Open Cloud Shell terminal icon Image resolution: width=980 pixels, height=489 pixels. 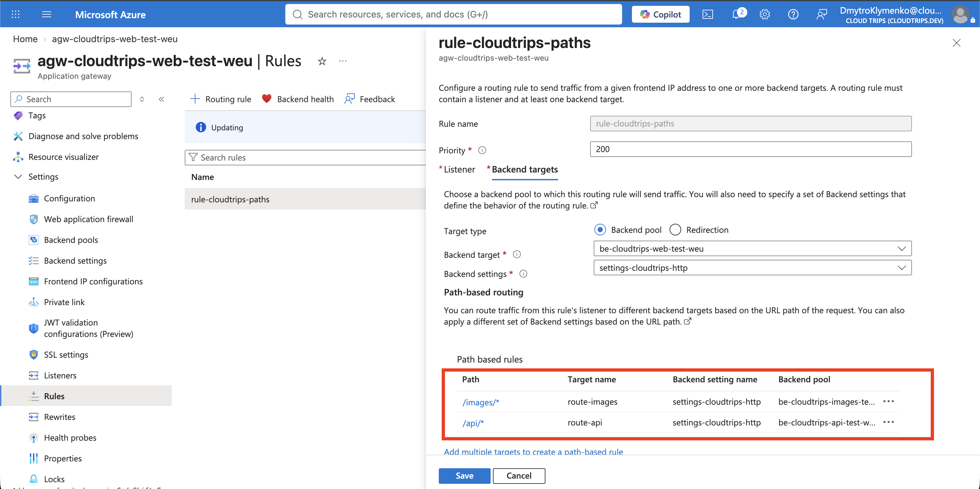(x=707, y=15)
